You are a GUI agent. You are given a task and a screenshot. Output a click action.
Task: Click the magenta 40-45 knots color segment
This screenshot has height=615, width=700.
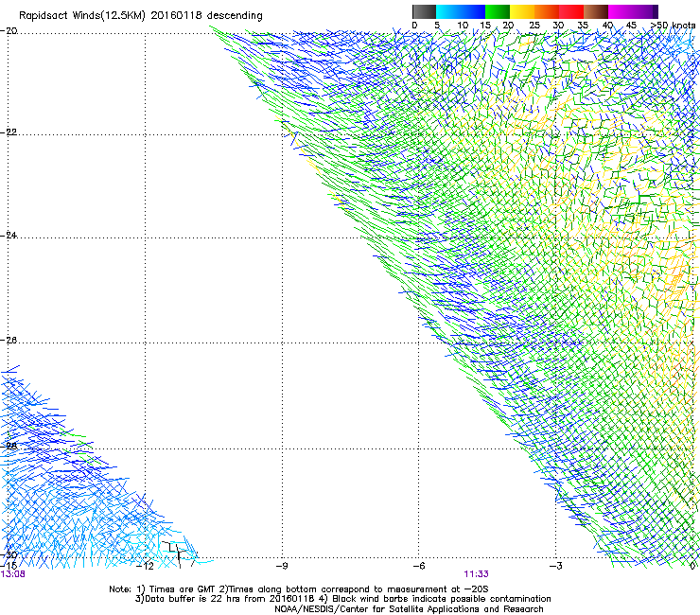tap(621, 11)
